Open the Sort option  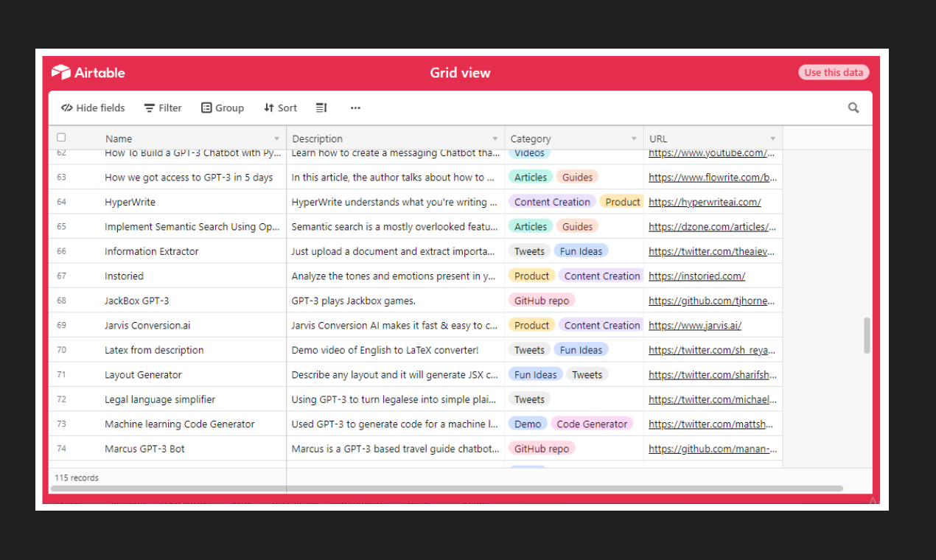tap(281, 108)
